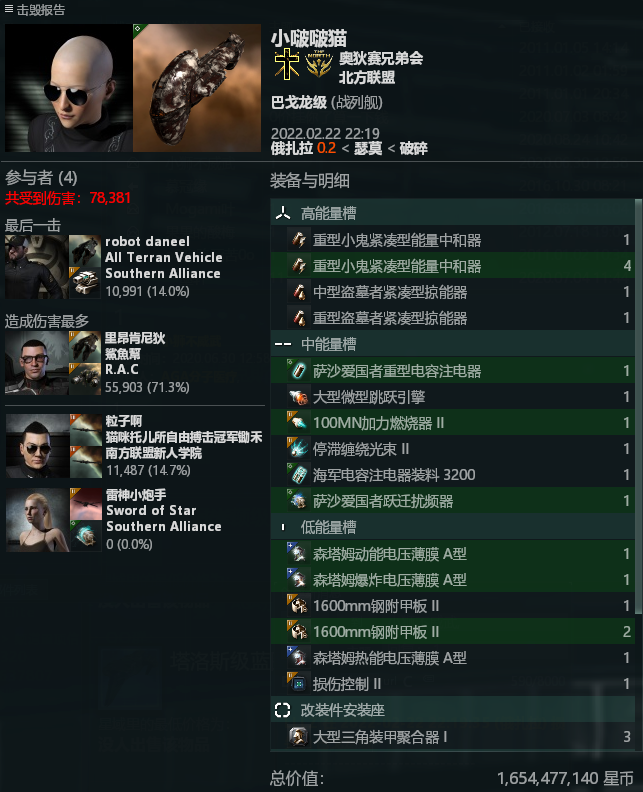Click the 100MN加力燃烧器 II item icon
The image size is (643, 792).
click(x=298, y=423)
